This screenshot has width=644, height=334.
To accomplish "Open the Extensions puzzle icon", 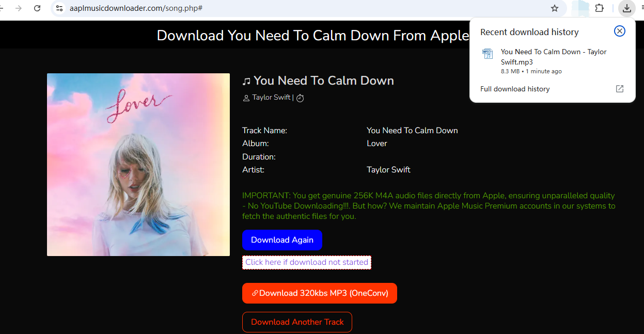I will point(600,8).
